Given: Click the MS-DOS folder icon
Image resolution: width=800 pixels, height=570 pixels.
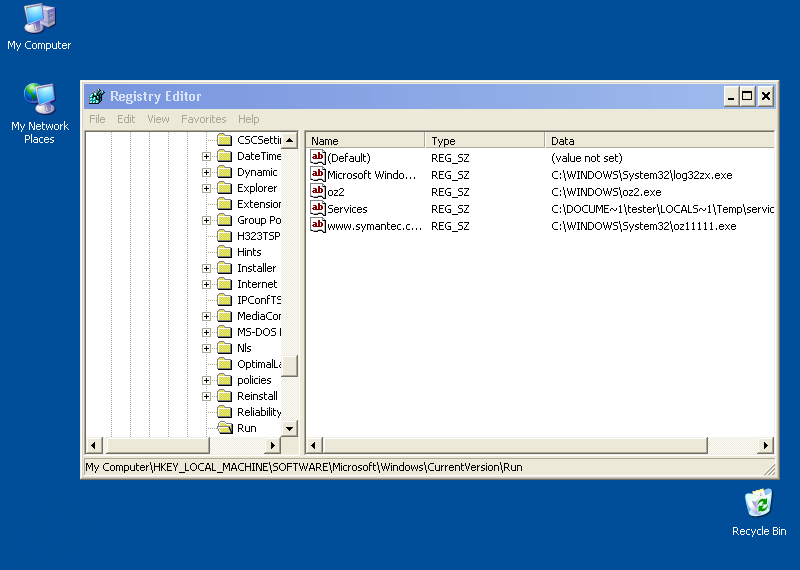Looking at the screenshot, I should 224,332.
